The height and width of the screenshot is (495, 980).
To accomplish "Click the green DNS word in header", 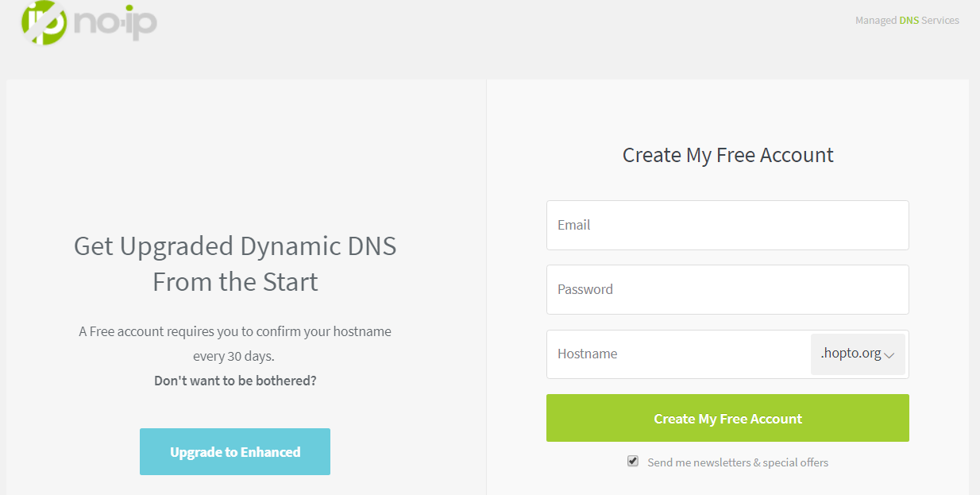I will click(x=909, y=20).
